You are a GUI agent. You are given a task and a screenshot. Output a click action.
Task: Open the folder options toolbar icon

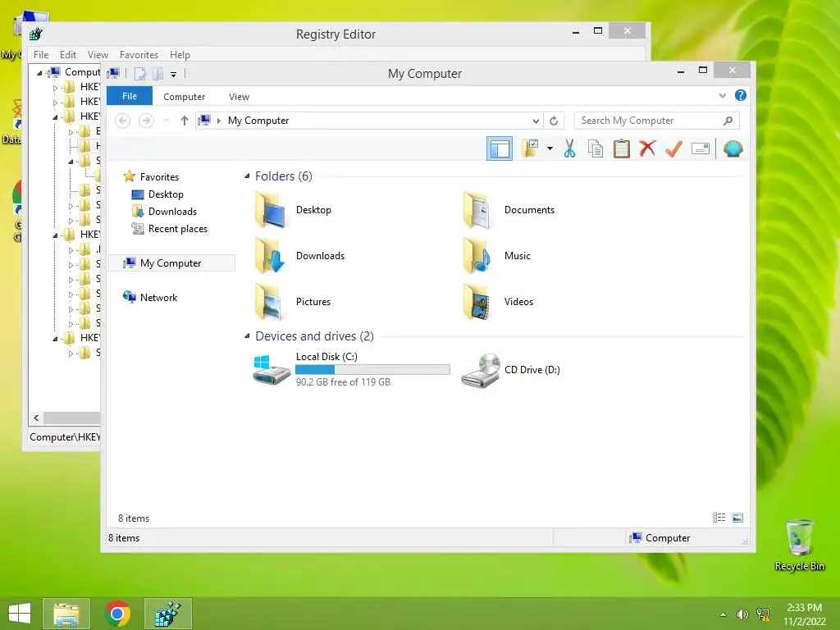[531, 148]
